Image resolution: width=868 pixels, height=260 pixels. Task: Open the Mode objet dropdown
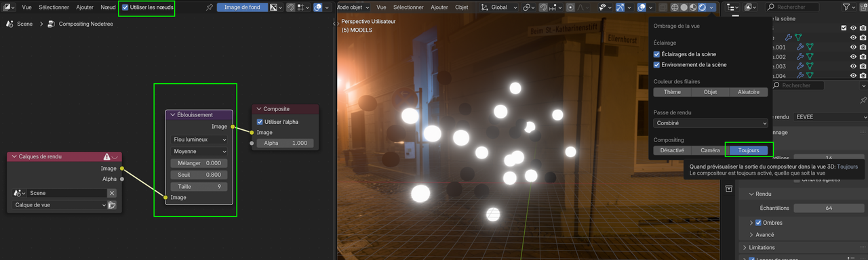[353, 7]
